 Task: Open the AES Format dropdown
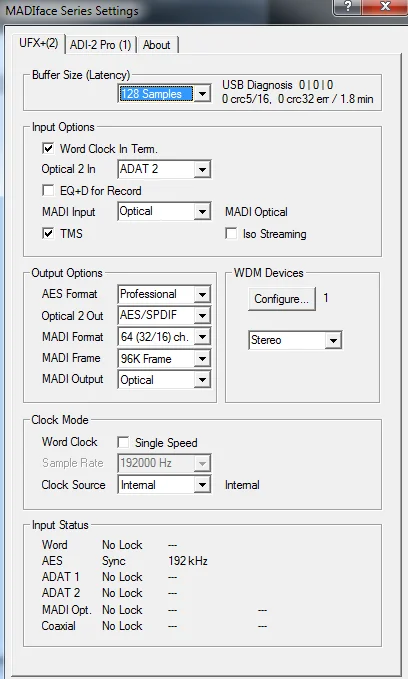164,294
